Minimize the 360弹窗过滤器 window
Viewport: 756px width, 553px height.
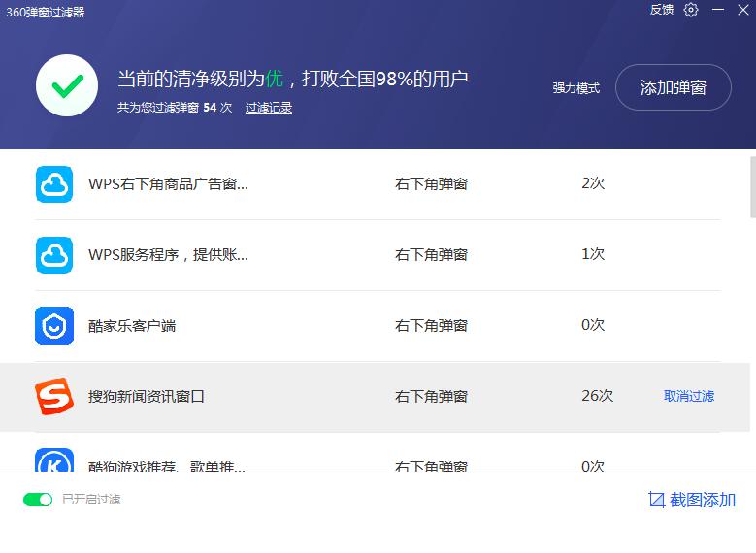click(x=718, y=10)
